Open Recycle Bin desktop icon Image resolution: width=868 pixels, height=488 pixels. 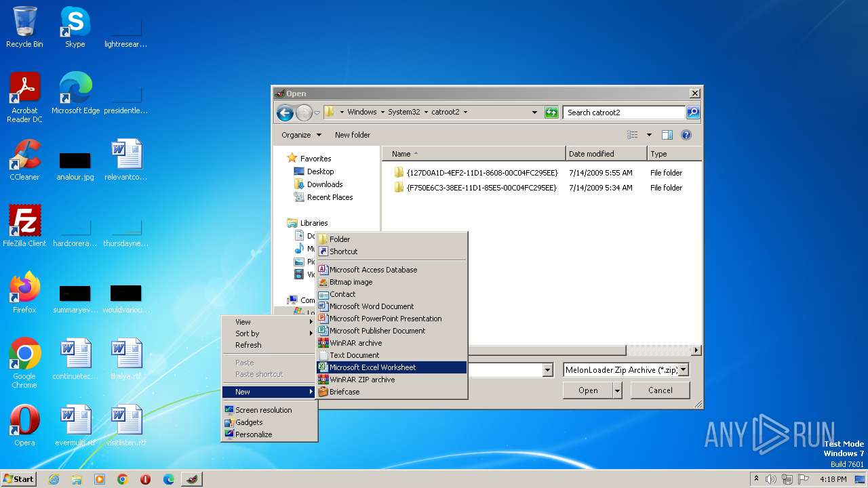(24, 27)
